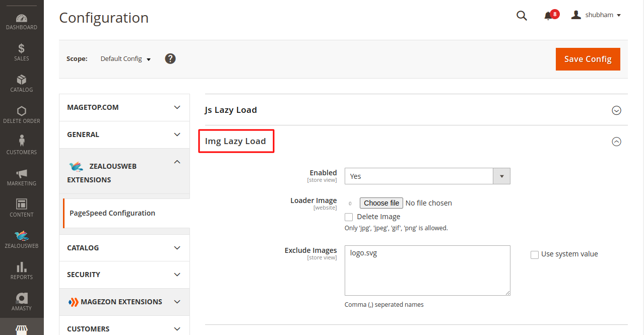644x335 pixels.
Task: Check the Delete Image checkbox
Action: pos(349,217)
